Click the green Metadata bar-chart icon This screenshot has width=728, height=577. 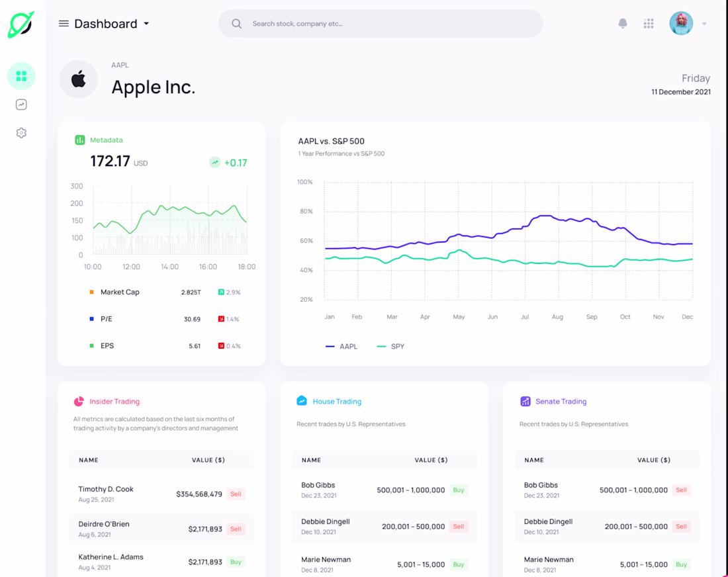click(x=80, y=140)
